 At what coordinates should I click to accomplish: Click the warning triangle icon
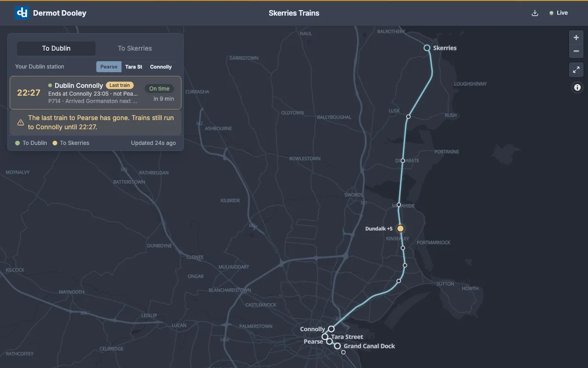21,122
